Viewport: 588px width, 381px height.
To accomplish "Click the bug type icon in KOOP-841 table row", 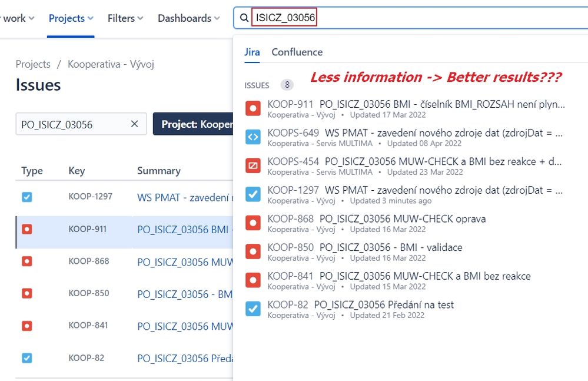I will pyautogui.click(x=27, y=326).
